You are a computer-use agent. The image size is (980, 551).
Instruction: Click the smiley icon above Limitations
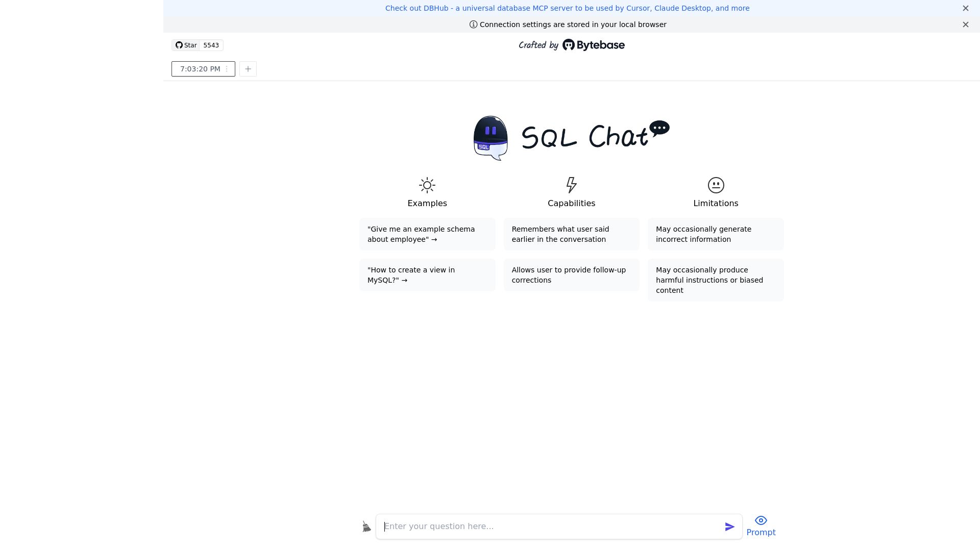[x=716, y=185]
